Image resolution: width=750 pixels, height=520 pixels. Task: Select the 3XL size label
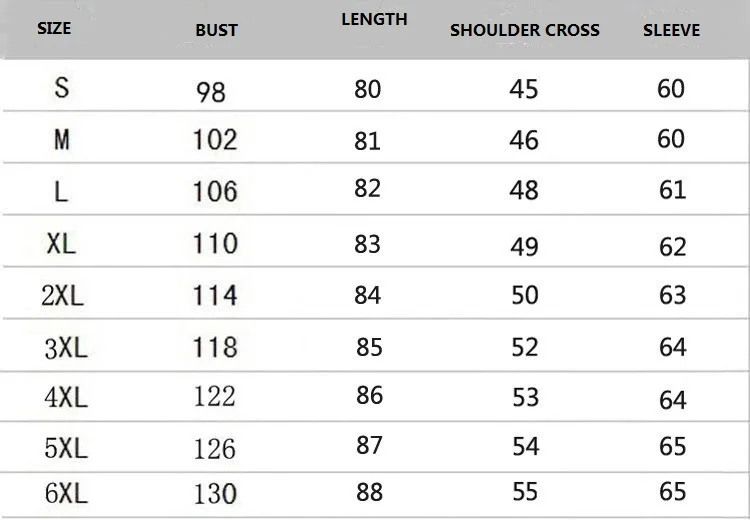(x=66, y=348)
